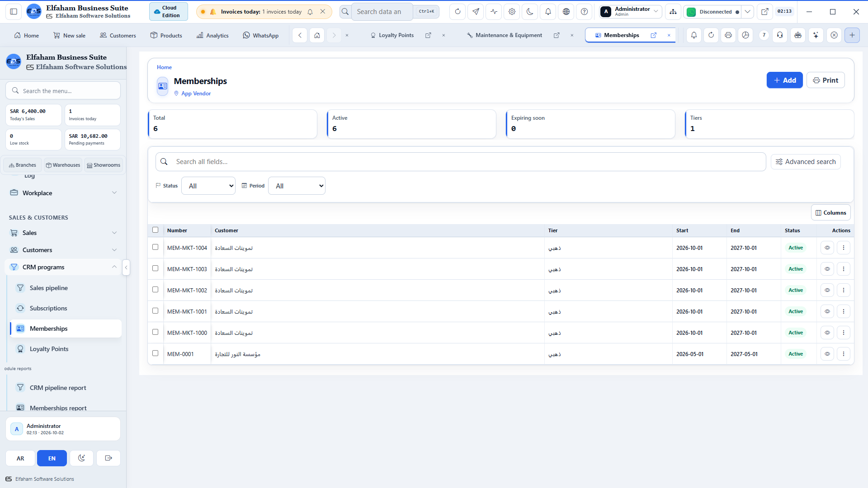The image size is (868, 488).
Task: View details eye icon for MEM-MKT-1004
Action: 827,248
